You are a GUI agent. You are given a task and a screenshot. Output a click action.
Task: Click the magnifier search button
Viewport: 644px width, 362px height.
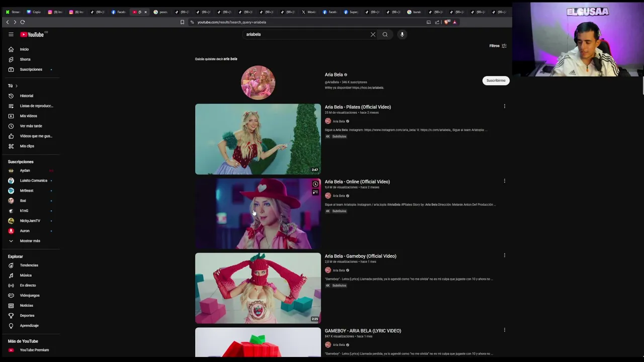pos(385,35)
